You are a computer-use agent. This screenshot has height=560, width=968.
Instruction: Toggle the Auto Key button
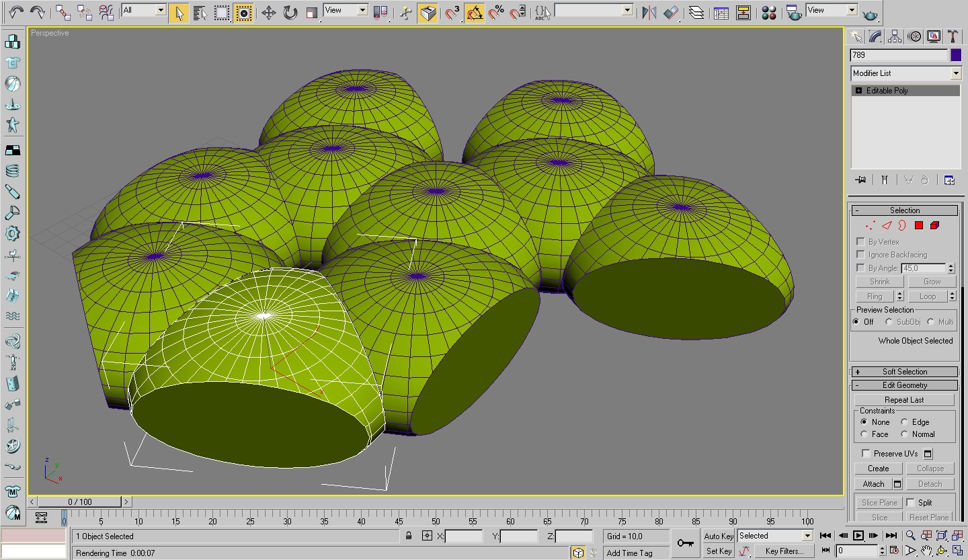(719, 536)
